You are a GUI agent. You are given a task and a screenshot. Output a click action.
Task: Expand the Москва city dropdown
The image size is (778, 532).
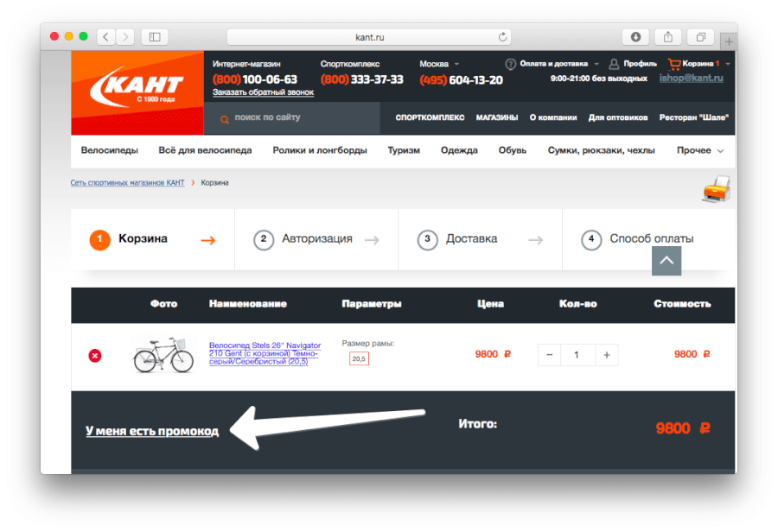click(457, 64)
